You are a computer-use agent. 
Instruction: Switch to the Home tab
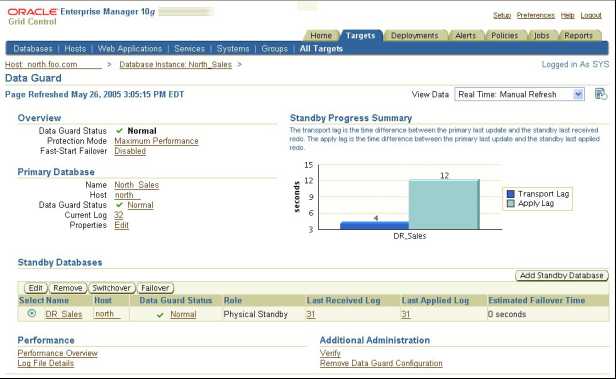click(321, 36)
